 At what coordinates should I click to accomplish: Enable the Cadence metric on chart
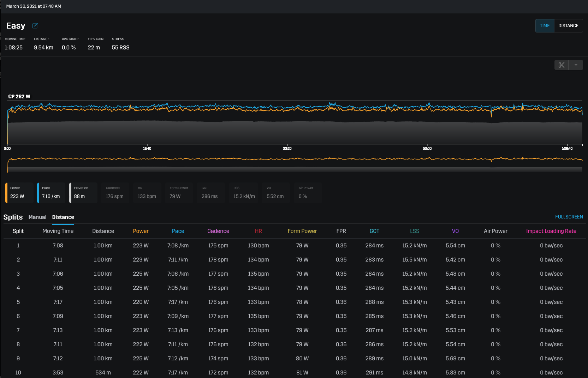click(115, 193)
